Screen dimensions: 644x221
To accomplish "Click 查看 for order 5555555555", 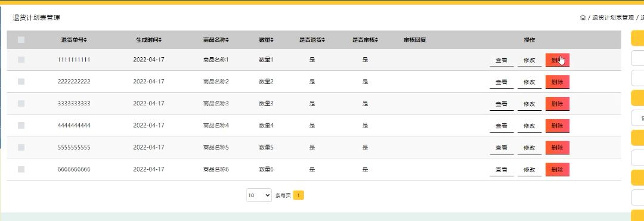I will tap(501, 148).
